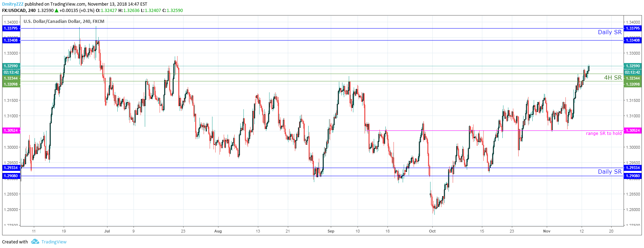Click the '11' date label on time axis

pos(34,231)
